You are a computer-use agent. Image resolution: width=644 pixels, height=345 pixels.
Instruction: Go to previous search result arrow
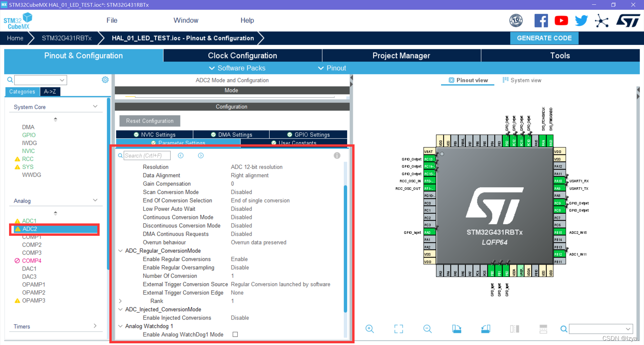[x=181, y=156]
